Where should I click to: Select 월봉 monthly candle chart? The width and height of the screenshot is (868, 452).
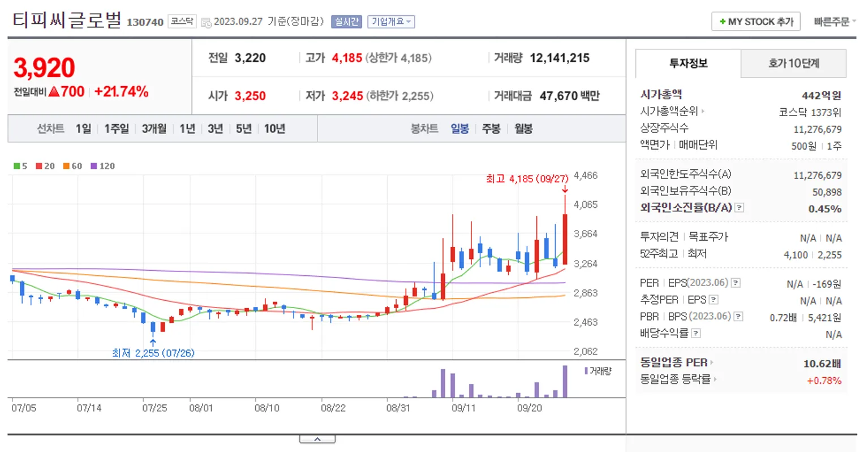tap(523, 129)
